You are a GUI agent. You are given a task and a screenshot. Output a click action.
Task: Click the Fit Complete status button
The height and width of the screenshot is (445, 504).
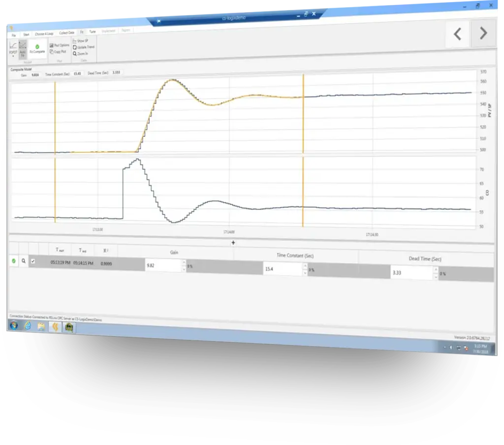point(37,49)
